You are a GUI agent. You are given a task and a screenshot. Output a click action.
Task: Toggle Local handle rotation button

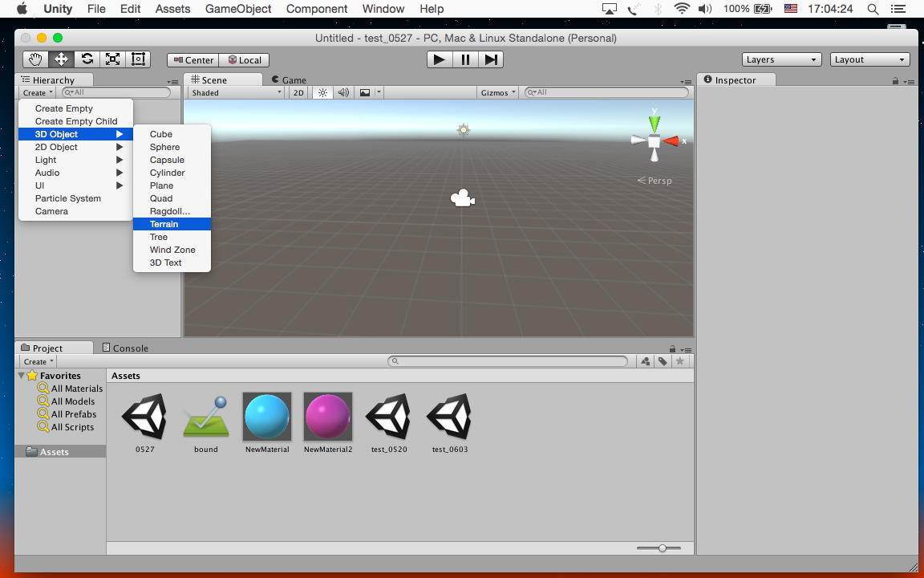coord(245,59)
